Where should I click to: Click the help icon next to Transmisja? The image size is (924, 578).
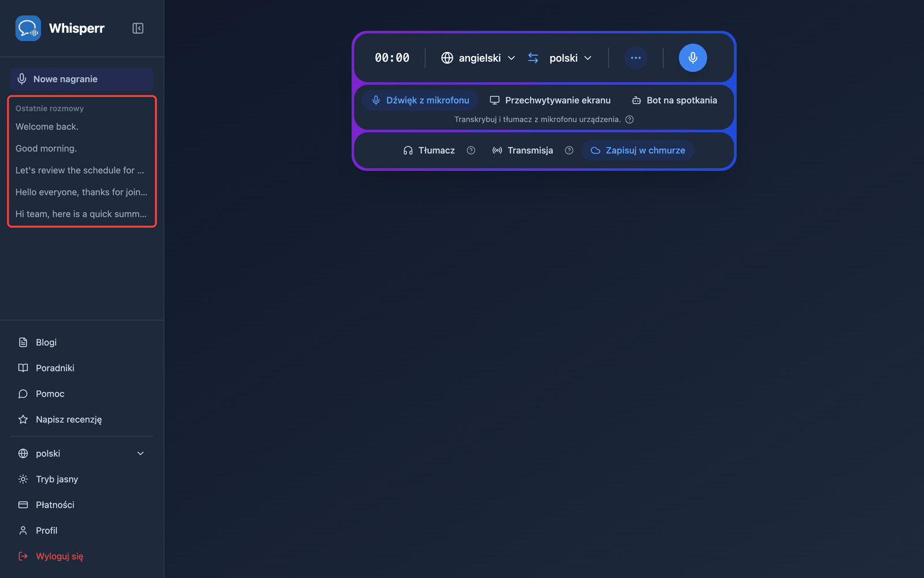pyautogui.click(x=569, y=150)
